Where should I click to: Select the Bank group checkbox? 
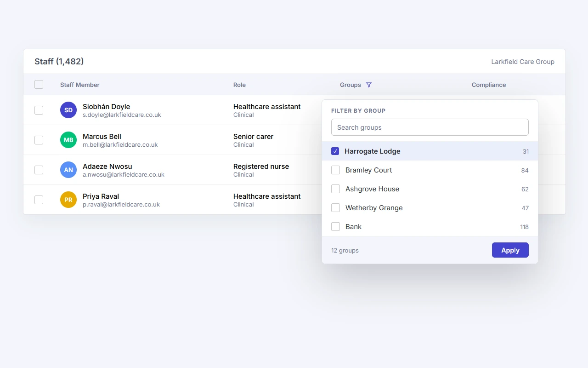pos(336,226)
